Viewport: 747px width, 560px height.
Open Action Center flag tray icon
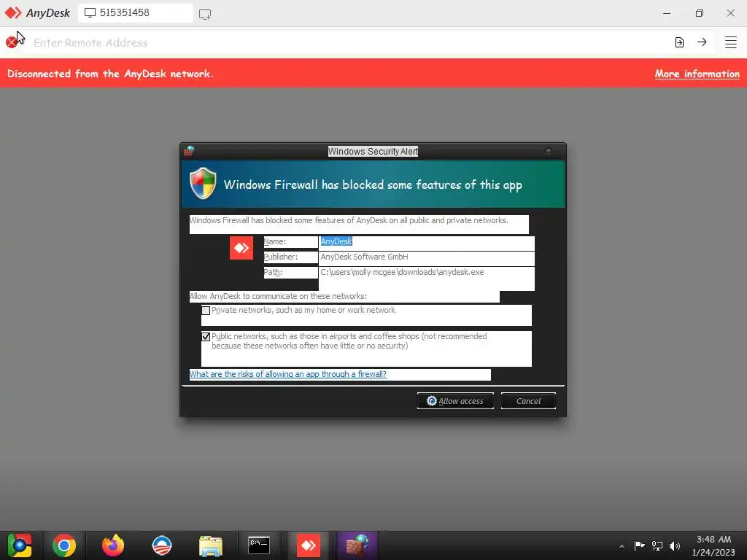click(x=639, y=545)
